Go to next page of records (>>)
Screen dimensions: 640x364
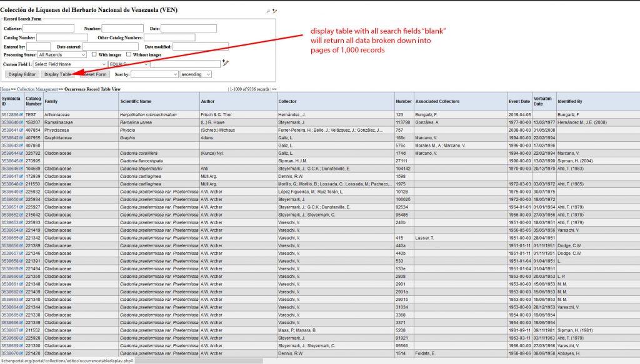click(274, 89)
